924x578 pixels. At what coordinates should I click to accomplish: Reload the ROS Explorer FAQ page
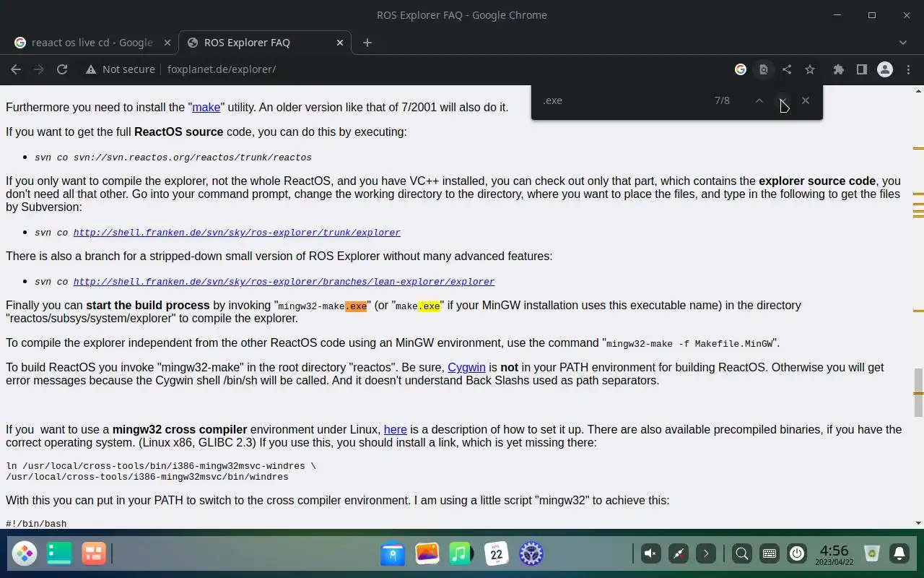62,69
